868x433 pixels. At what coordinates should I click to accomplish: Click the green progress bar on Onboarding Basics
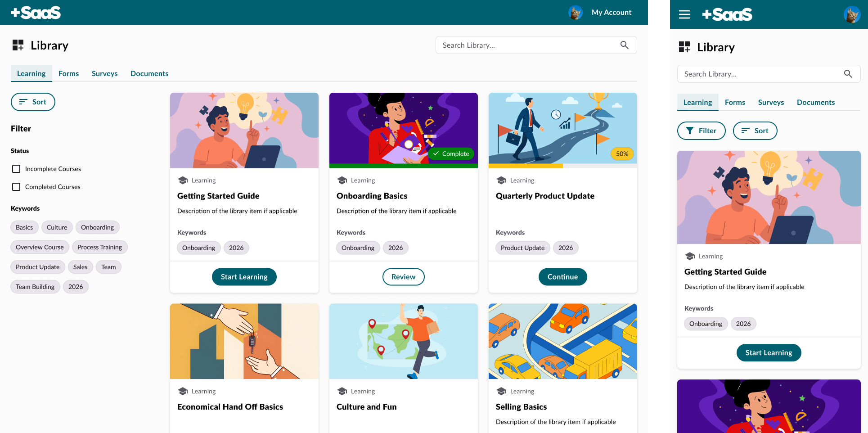tap(404, 166)
